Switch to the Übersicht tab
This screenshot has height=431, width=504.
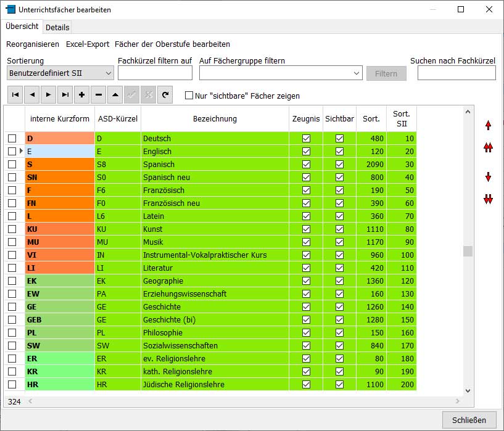[x=22, y=27]
